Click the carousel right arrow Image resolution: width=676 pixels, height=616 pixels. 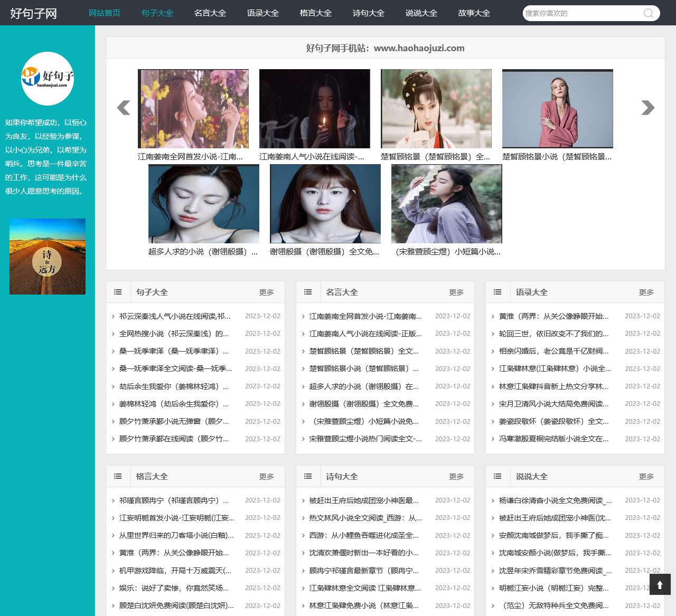pyautogui.click(x=647, y=108)
